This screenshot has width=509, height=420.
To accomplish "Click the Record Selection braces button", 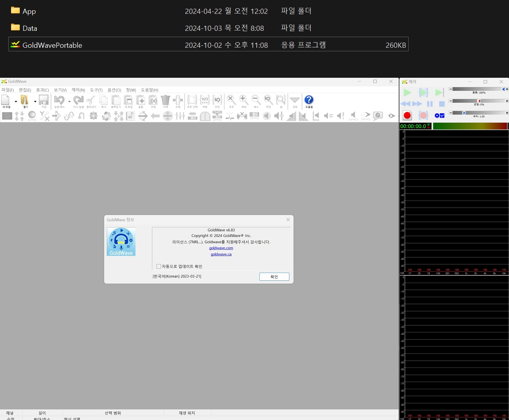I will coord(423,115).
